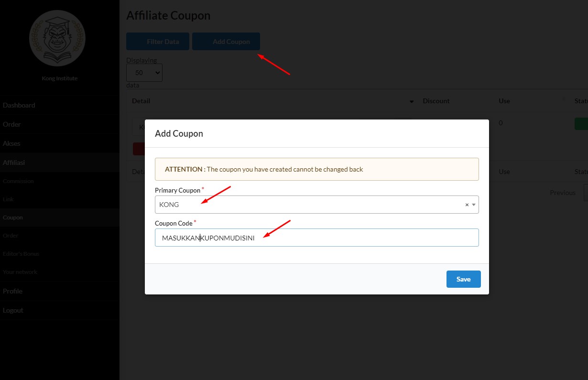This screenshot has height=380, width=588.
Task: Open the Commission submenu item
Action: click(x=18, y=181)
